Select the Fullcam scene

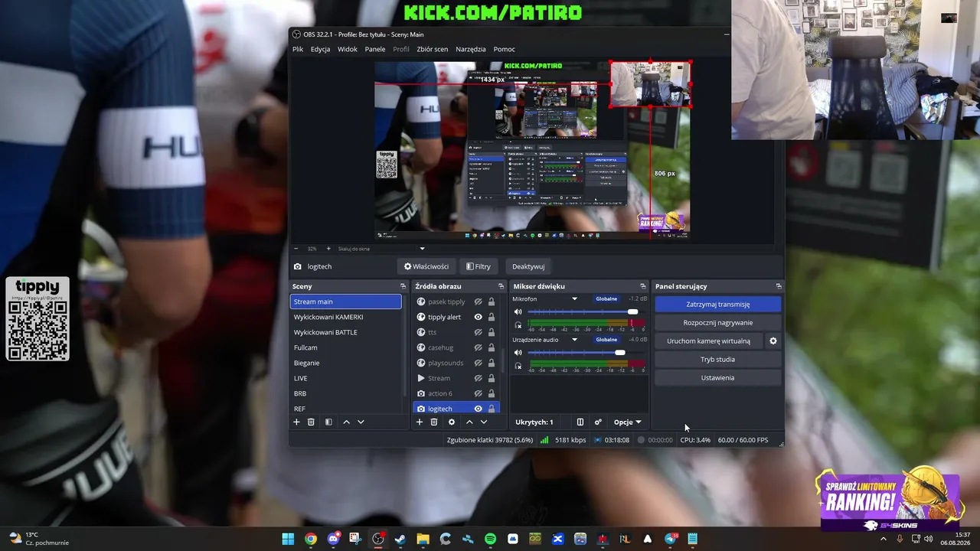tap(345, 347)
